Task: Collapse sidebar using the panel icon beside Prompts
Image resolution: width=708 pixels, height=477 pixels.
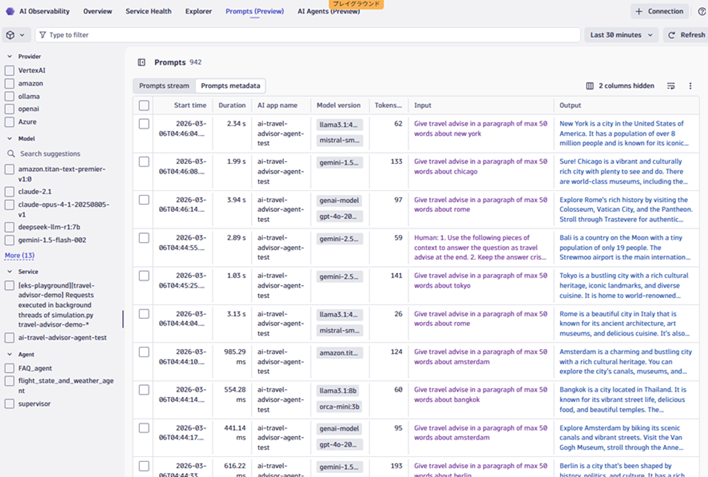Action: (142, 62)
